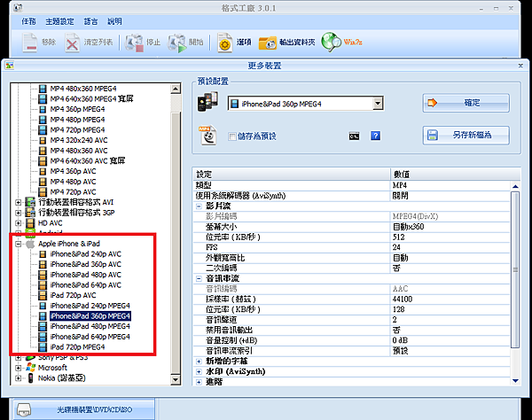Open the 光碟機裝置\DVD\CD\ISO panel button
The width and height of the screenshot is (532, 420).
click(84, 409)
